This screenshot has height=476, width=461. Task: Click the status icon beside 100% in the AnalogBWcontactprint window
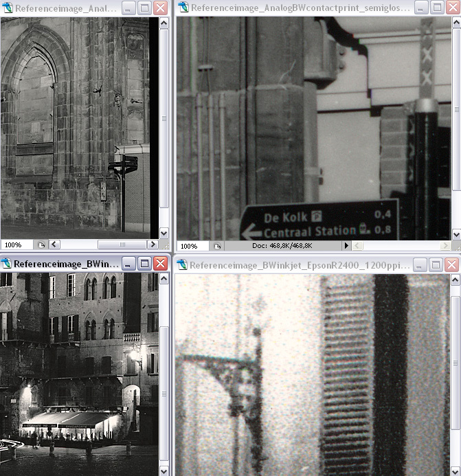(217, 246)
